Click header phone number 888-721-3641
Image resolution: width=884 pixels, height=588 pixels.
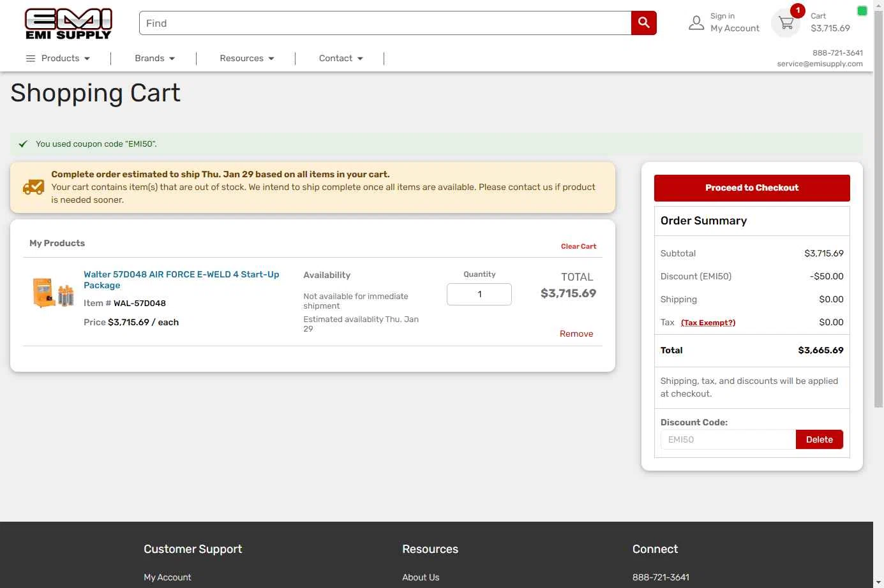click(x=837, y=53)
